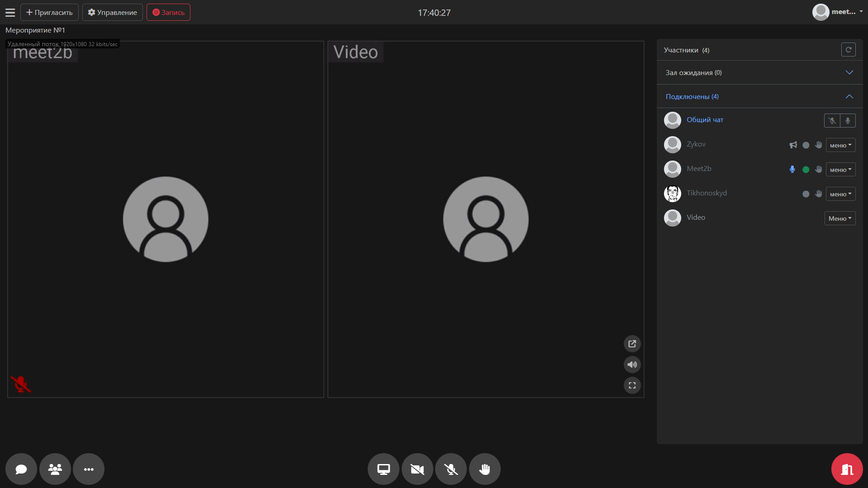Toggle Video tile speaker sound
The width and height of the screenshot is (868, 488).
632,365
